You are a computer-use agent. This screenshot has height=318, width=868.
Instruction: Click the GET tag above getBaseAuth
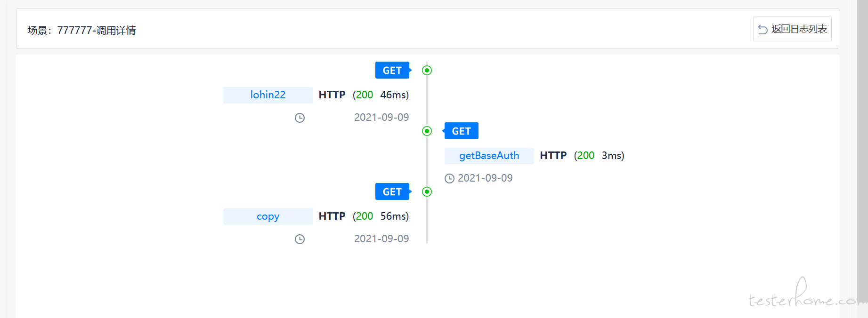462,131
